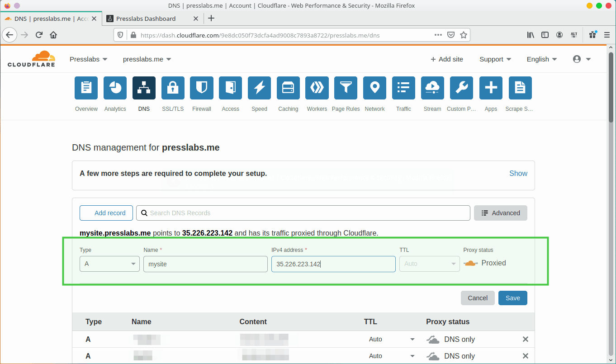Toggle DNS only cloud on second record
This screenshot has width=616, height=364.
(x=433, y=356)
